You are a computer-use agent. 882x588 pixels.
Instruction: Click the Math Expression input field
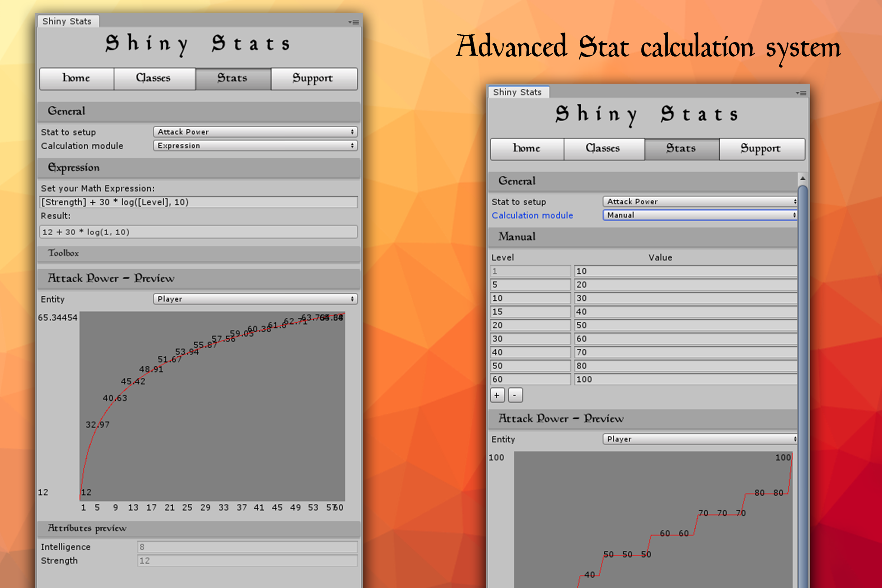(x=199, y=202)
